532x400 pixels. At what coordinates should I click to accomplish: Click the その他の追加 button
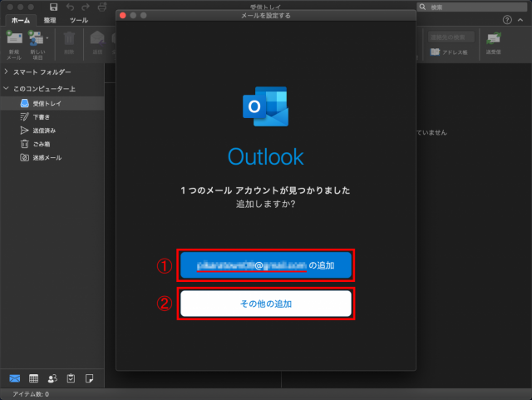(265, 304)
